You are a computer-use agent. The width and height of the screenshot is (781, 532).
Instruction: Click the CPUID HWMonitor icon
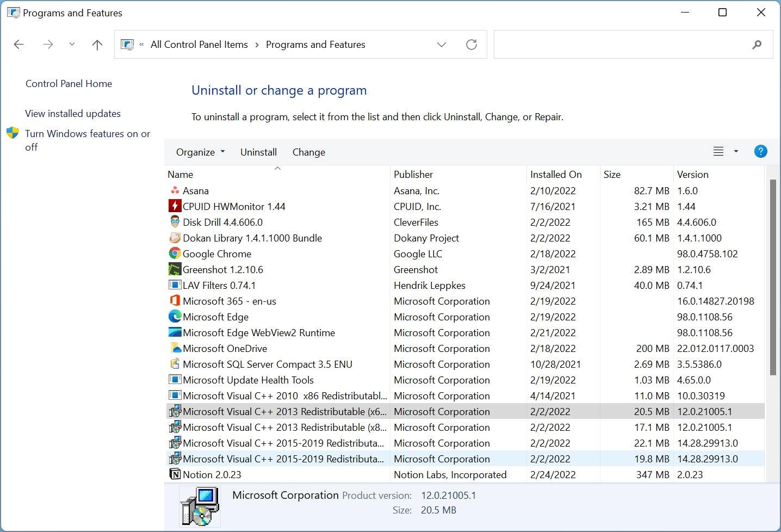point(175,206)
